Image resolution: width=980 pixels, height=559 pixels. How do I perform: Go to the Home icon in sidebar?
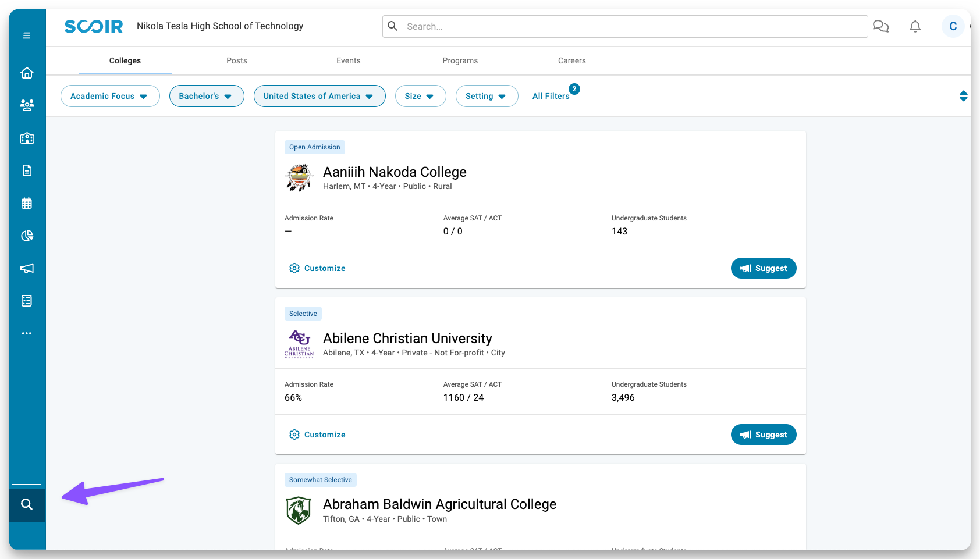click(27, 73)
